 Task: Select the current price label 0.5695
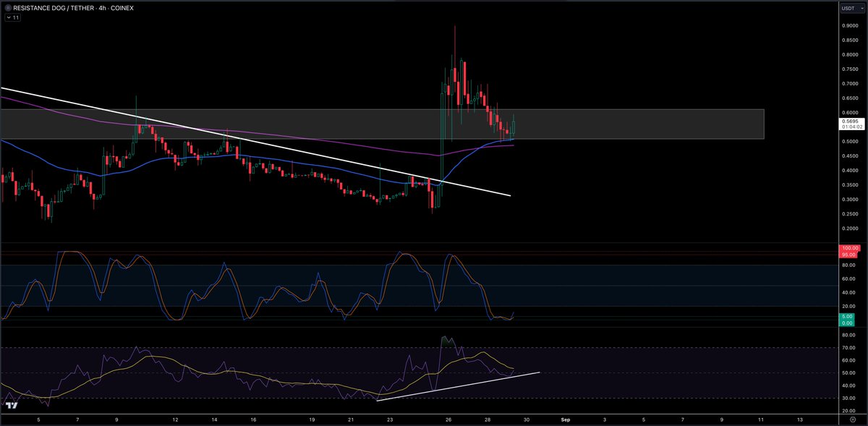tap(848, 122)
